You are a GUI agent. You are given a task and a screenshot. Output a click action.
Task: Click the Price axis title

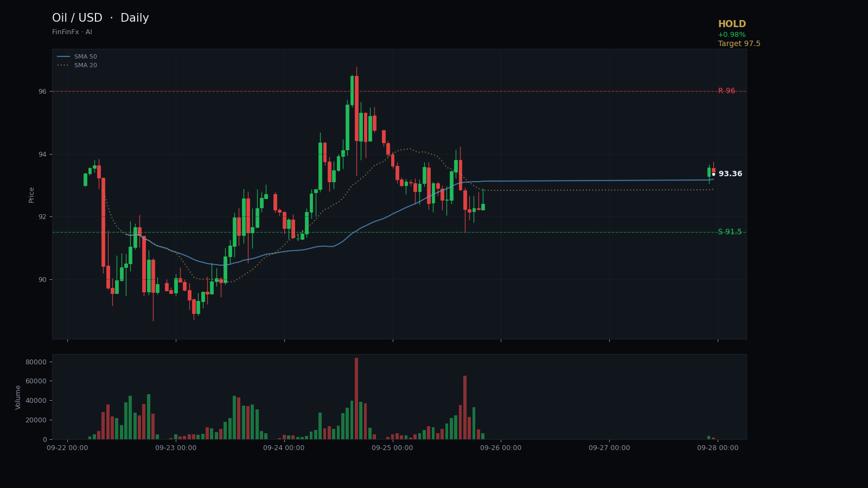click(31, 195)
